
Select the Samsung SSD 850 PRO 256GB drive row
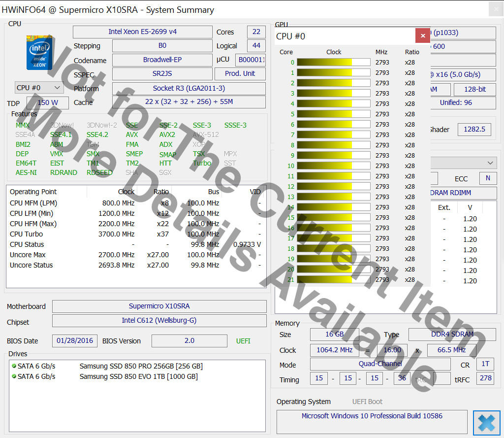(137, 366)
